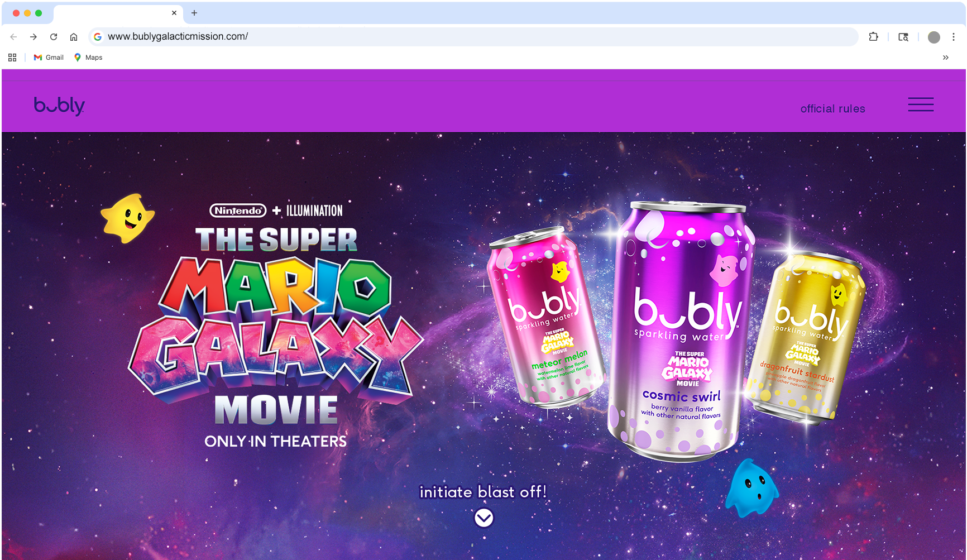
Task: Click the down chevron below blast off
Action: coord(484,518)
